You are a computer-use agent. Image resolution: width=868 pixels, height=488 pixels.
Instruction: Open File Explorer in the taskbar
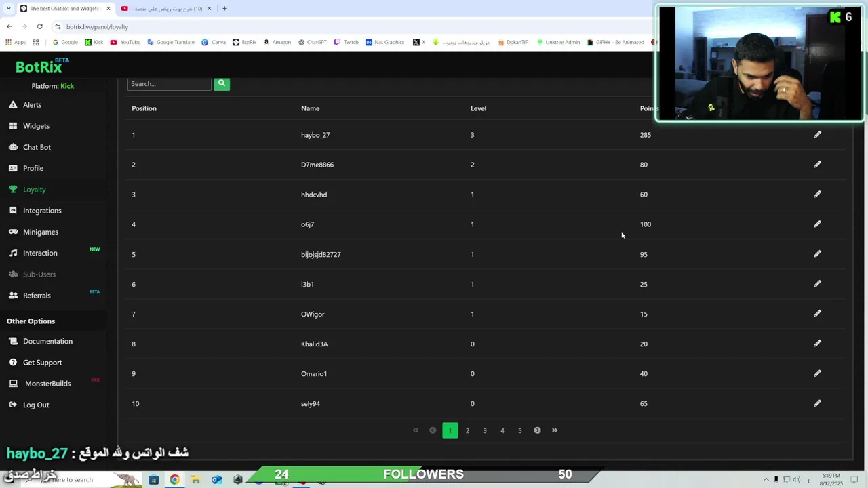(195, 480)
